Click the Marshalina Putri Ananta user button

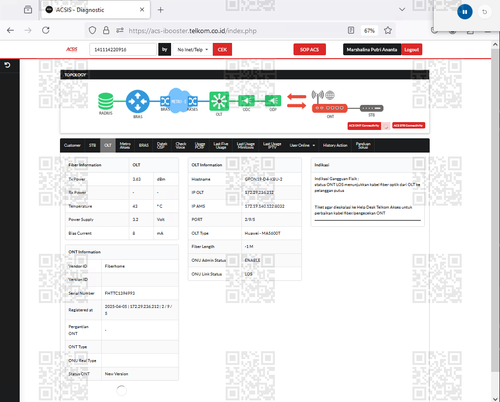(372, 50)
